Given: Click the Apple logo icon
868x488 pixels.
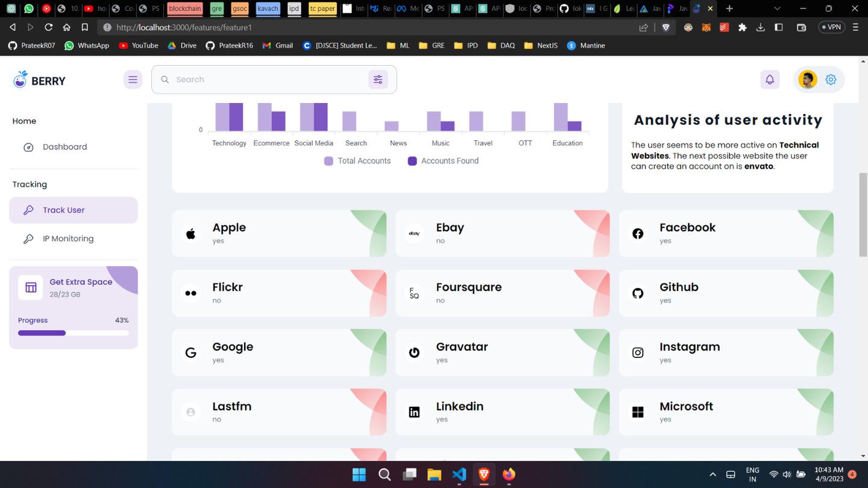Looking at the screenshot, I should pos(190,234).
